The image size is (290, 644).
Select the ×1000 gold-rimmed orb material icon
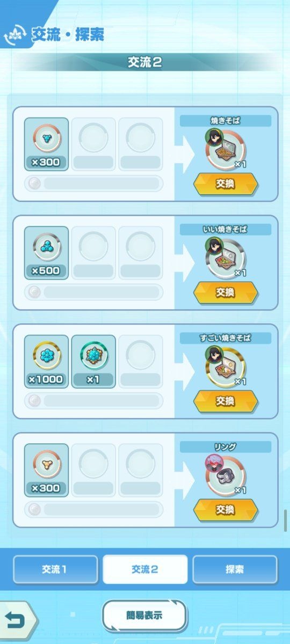coord(46,361)
